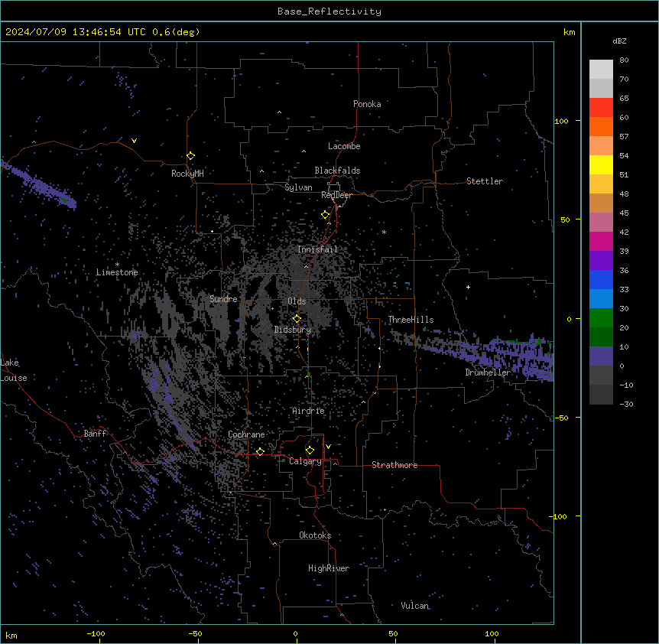Click the Calgary city label
Image resolution: width=659 pixels, height=644 pixels.
coord(306,461)
